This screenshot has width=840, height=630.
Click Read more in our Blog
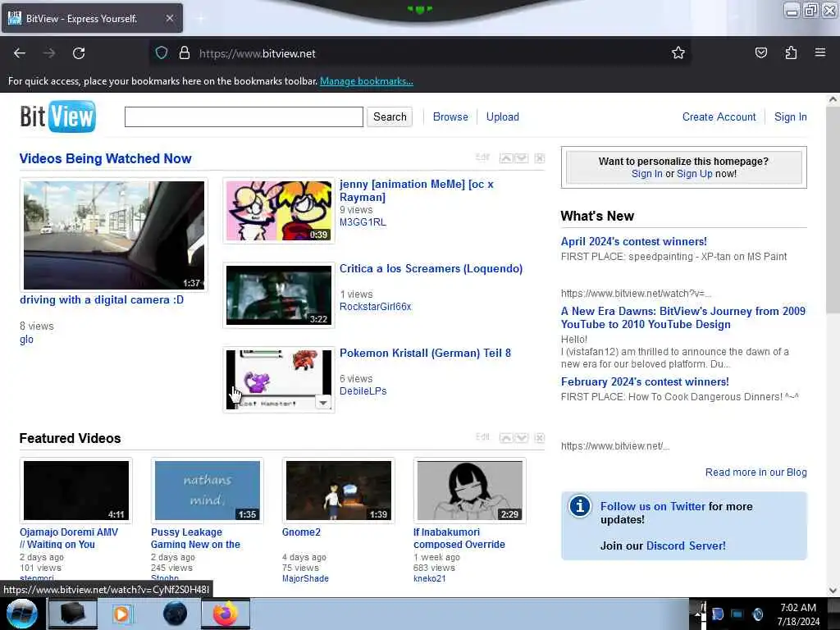[x=756, y=472]
